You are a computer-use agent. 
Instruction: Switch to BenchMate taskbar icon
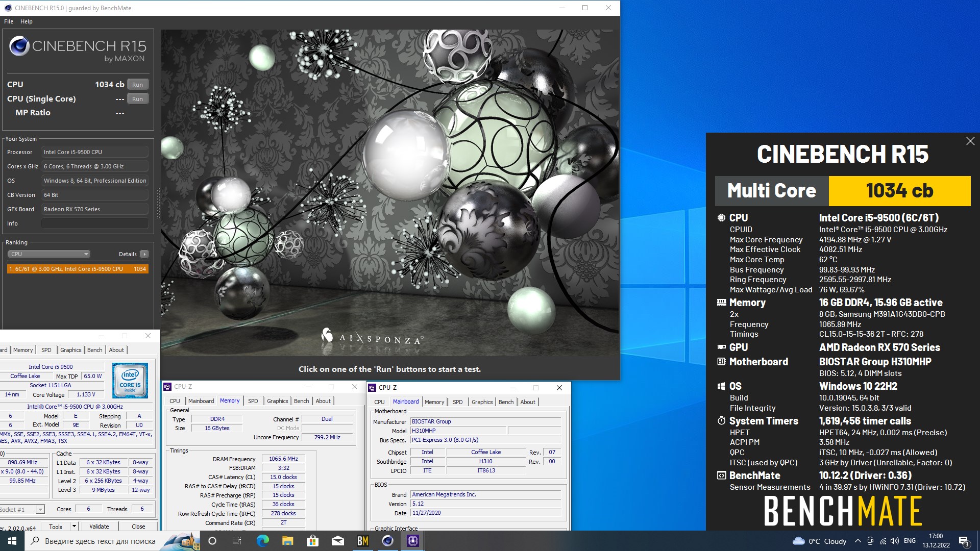(x=362, y=541)
